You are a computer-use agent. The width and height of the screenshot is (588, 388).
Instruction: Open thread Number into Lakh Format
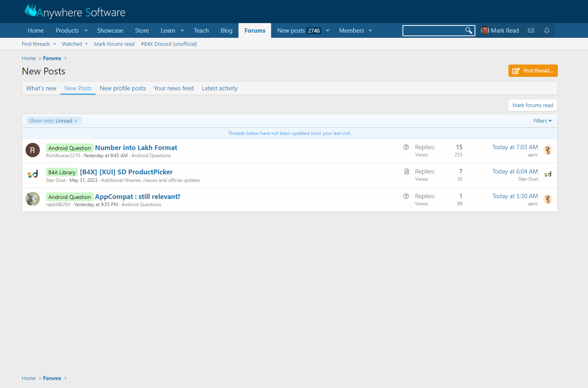tap(136, 148)
